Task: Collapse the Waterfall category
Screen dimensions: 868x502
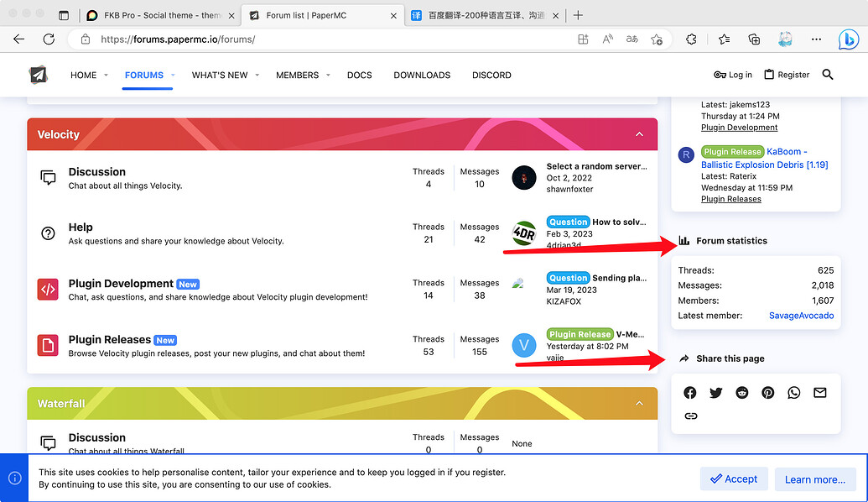Action: pyautogui.click(x=639, y=404)
